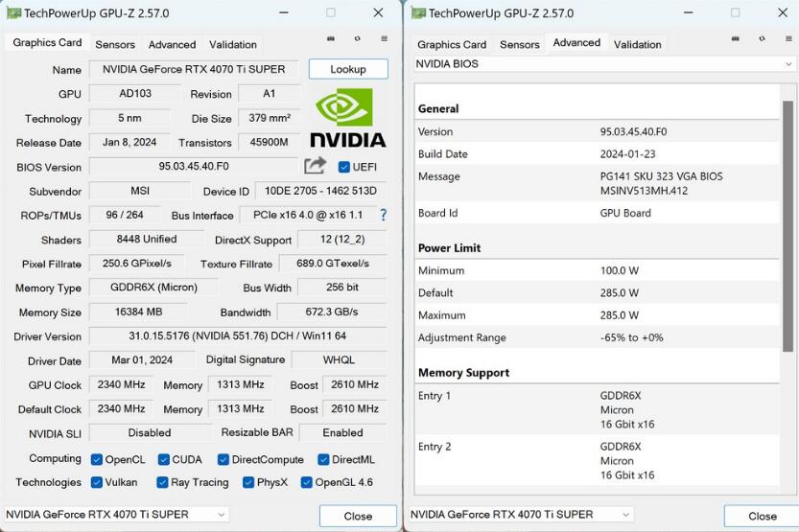This screenshot has width=799, height=532.
Task: Click the Minimum power limit 100.0 W
Action: [619, 270]
